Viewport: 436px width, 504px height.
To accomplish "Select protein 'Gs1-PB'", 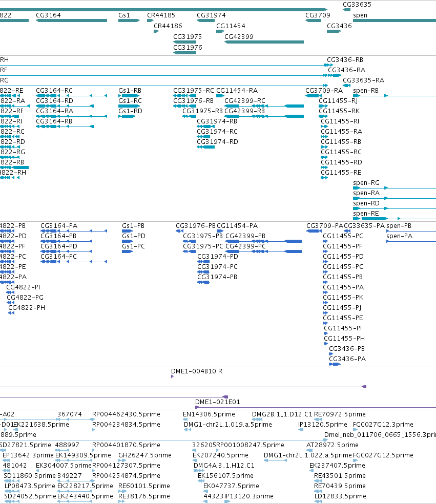I will click(133, 226).
